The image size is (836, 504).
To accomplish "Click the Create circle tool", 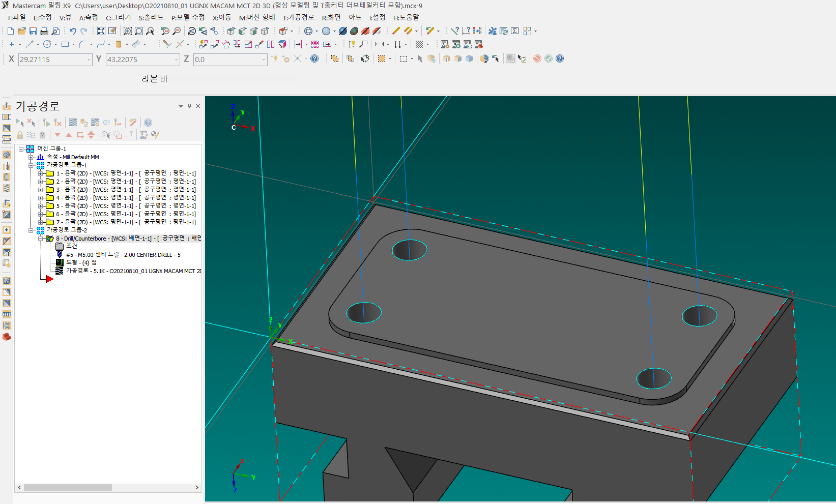I will click(47, 44).
